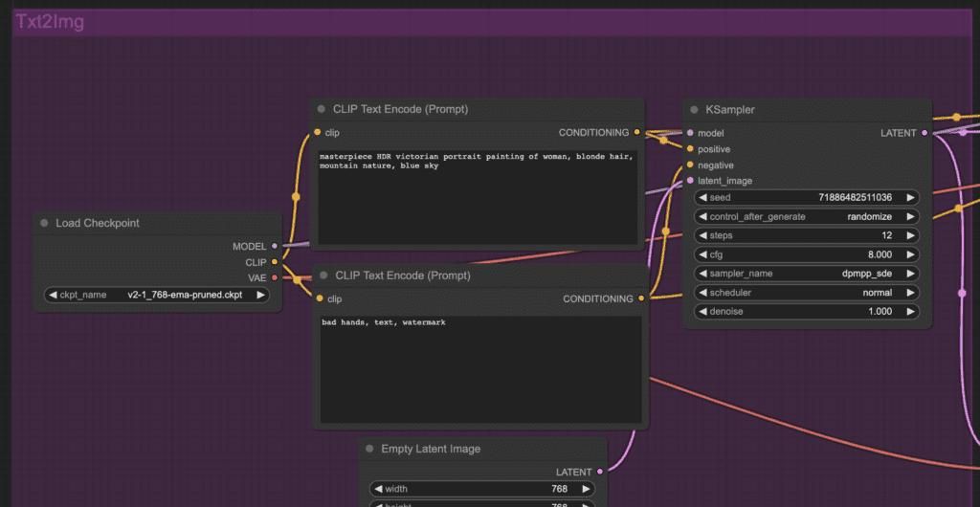980x507 pixels.
Task: Click the KSampler latent_image input socket
Action: pyautogui.click(x=690, y=181)
